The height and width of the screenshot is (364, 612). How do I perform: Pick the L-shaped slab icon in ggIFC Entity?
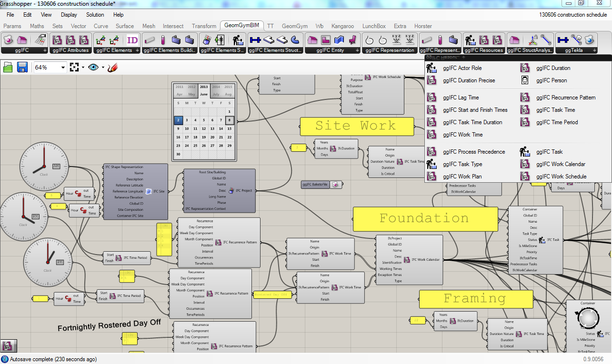326,40
